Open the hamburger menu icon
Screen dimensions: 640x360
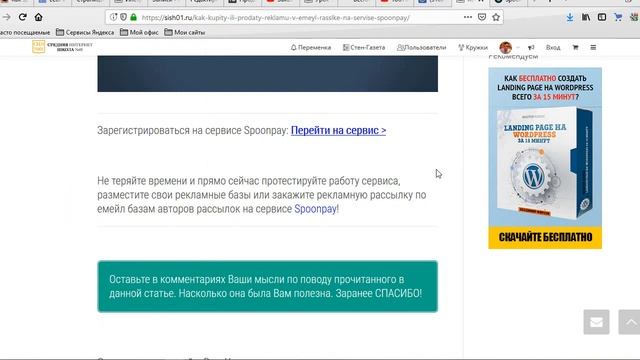[x=593, y=47]
